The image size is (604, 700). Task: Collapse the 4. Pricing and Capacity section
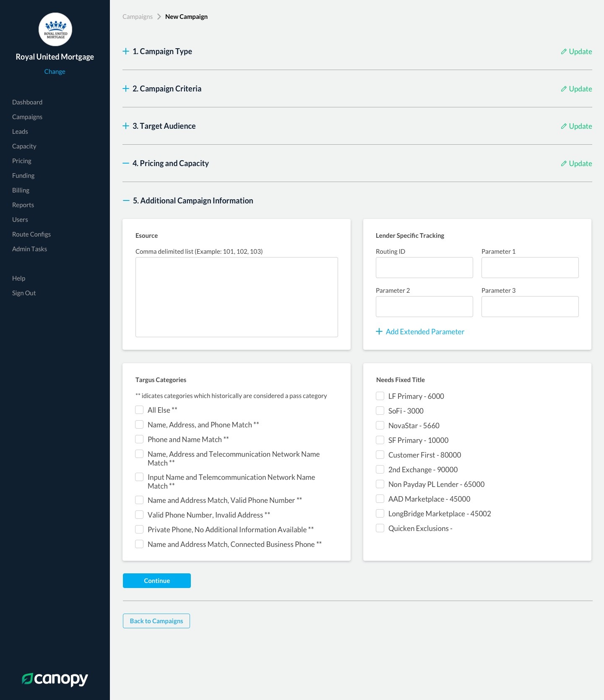click(126, 163)
